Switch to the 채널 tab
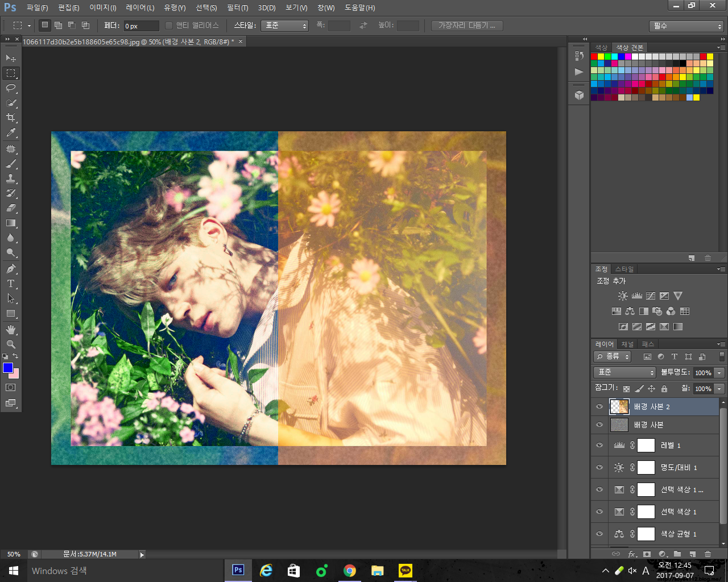 [x=627, y=344]
